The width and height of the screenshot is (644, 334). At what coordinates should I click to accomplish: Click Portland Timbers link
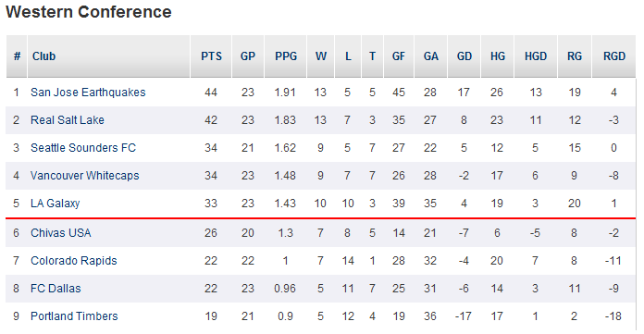click(x=74, y=316)
